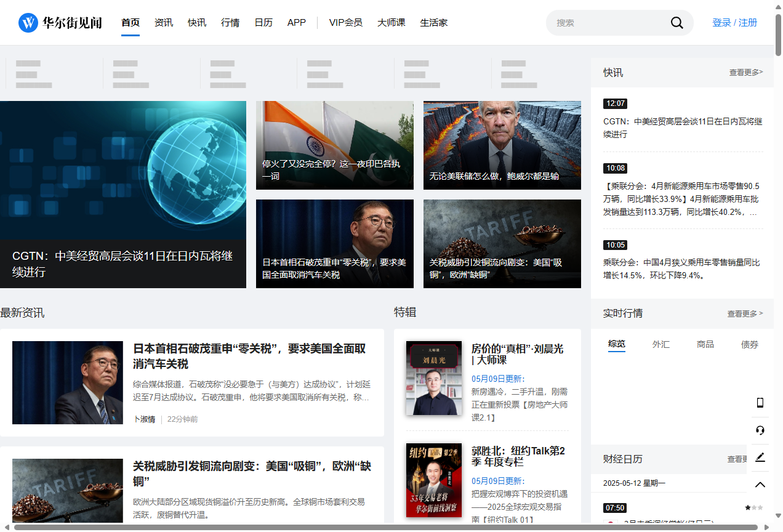Click the 注册 link
783x532 pixels.
[747, 22]
